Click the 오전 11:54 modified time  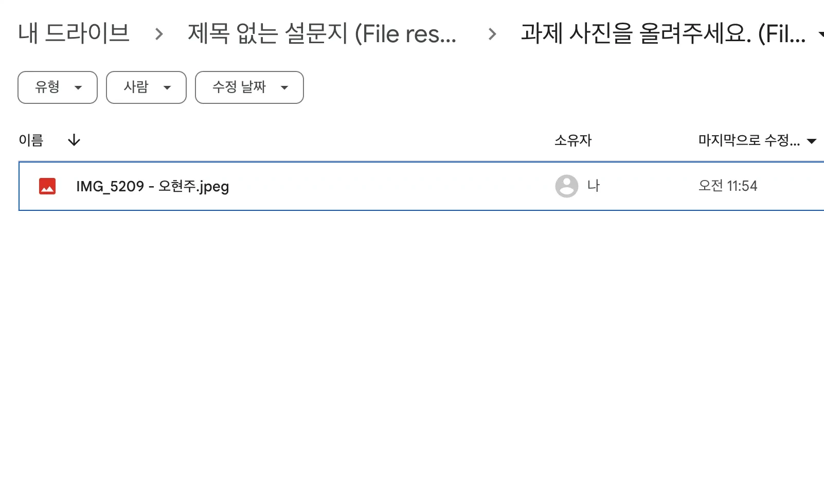(x=728, y=186)
